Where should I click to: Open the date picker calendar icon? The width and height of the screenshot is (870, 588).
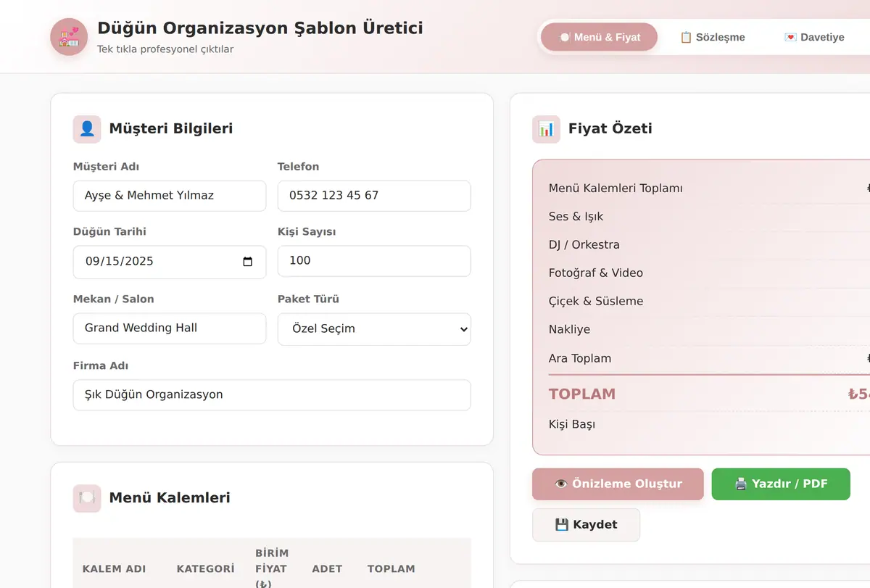point(247,262)
